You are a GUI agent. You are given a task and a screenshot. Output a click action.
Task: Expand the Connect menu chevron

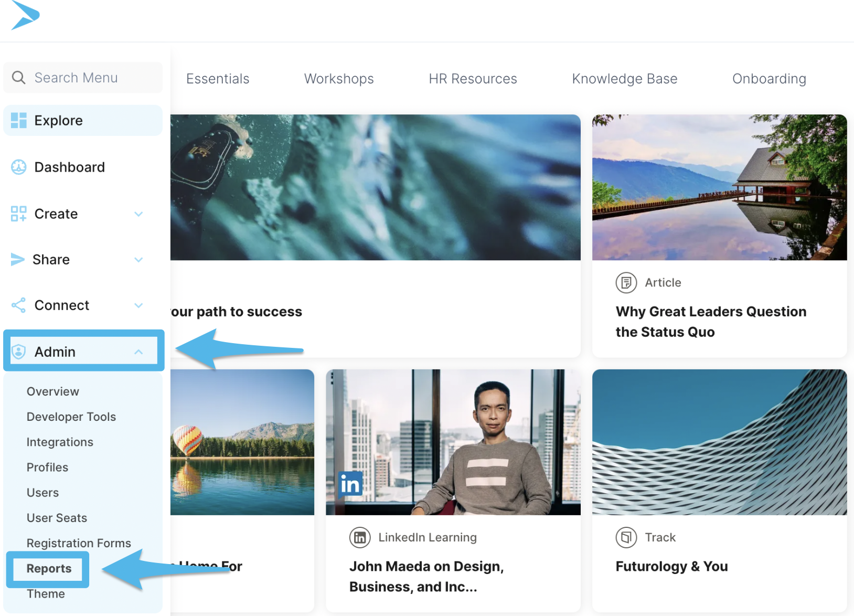(x=138, y=305)
